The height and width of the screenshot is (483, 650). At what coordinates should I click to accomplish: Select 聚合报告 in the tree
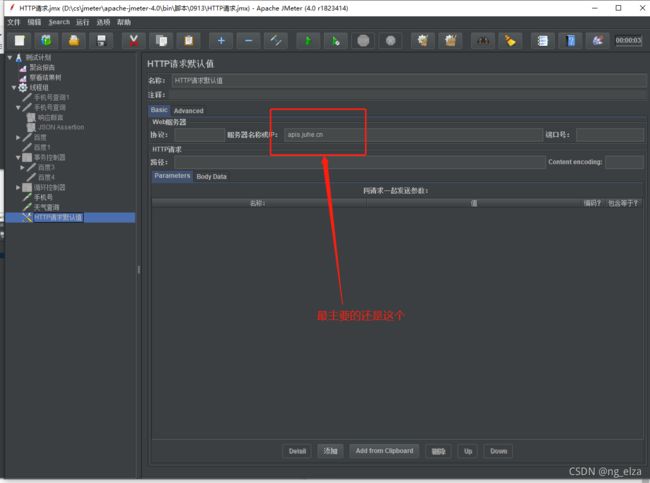(x=42, y=68)
